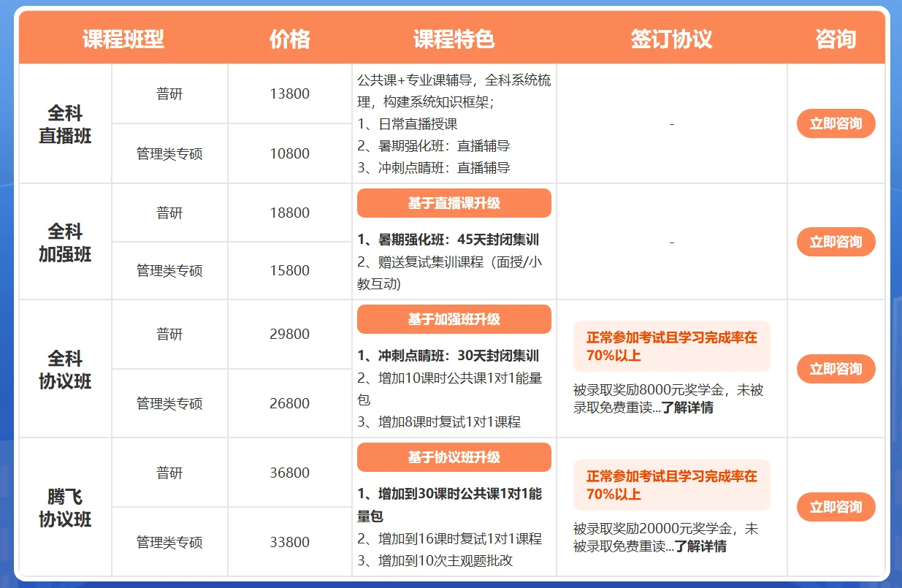The height and width of the screenshot is (588, 902).
Task: Click 1、冲刺点睛班：30天封闭集训 text
Action: (448, 356)
